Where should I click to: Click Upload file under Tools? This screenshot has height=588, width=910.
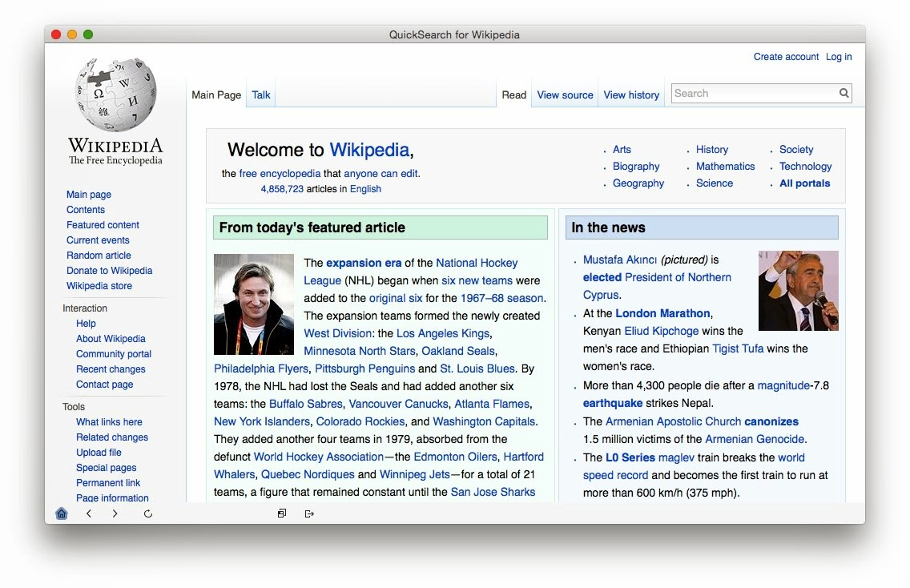point(99,452)
